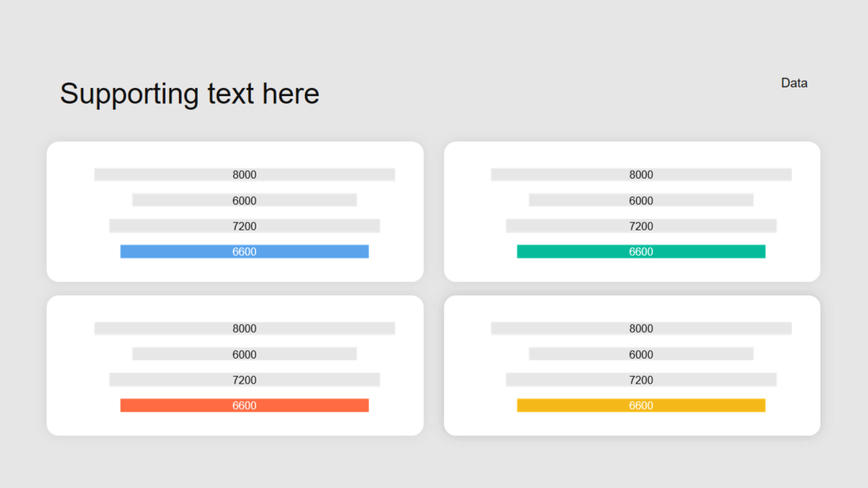Click the 8000 bar in the top-left card

tap(244, 175)
